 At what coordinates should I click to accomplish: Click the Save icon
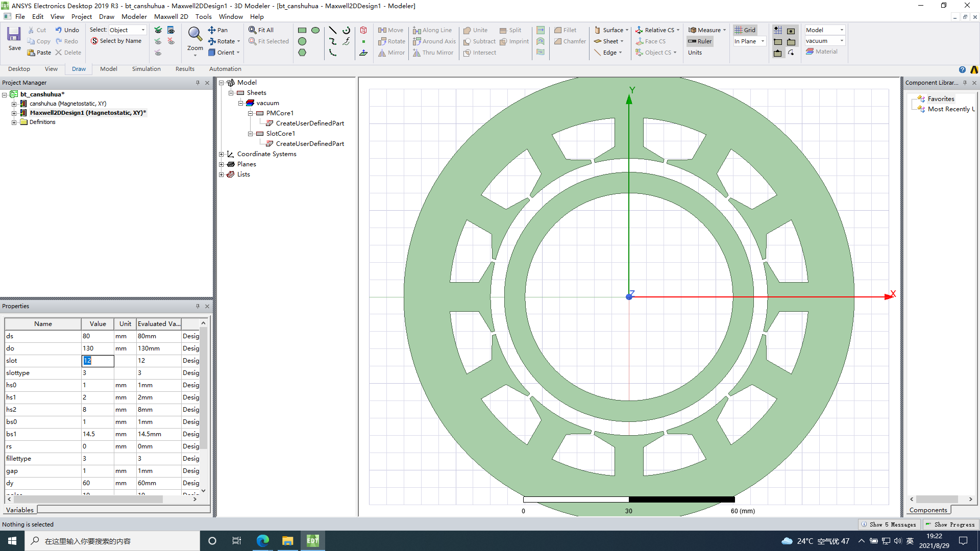[x=14, y=35]
